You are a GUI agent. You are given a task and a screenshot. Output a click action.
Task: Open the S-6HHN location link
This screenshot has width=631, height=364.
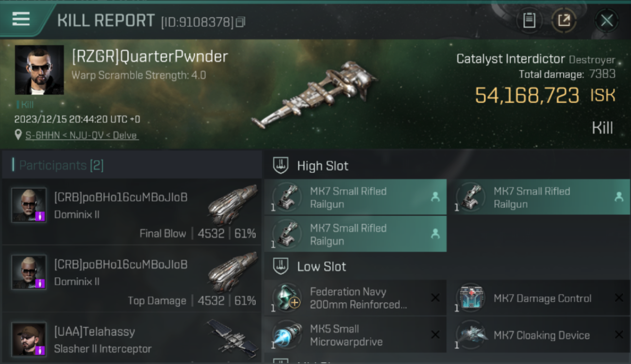[x=82, y=135]
